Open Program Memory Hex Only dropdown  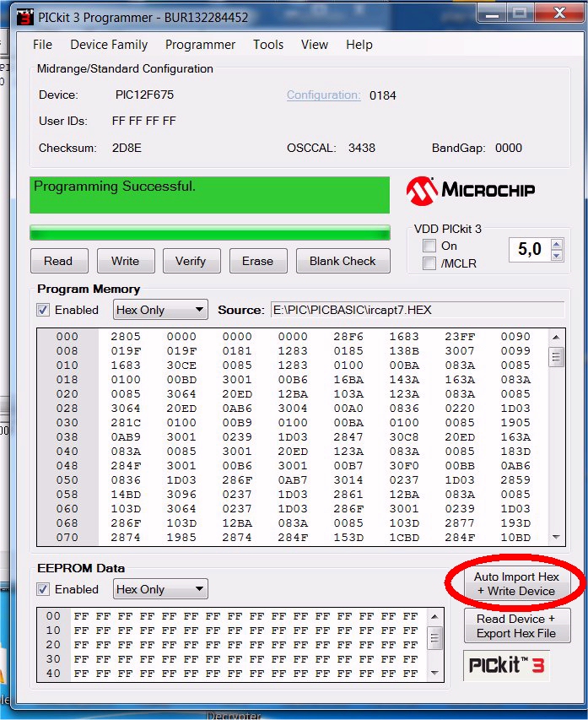[160, 310]
